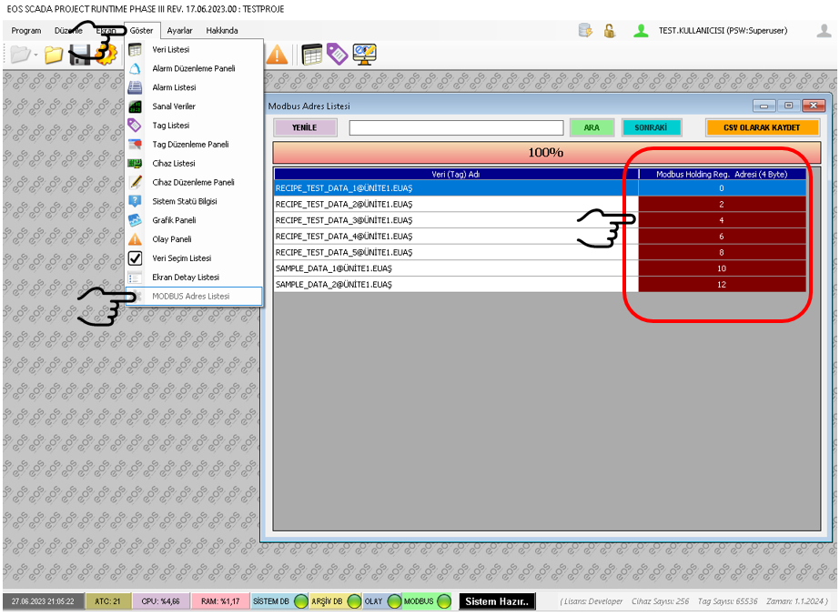This screenshot has width=840, height=616.
Task: Select row RECIPE_TEST_DATA_5@ÜNİTE1.EUAŞ
Action: [540, 252]
